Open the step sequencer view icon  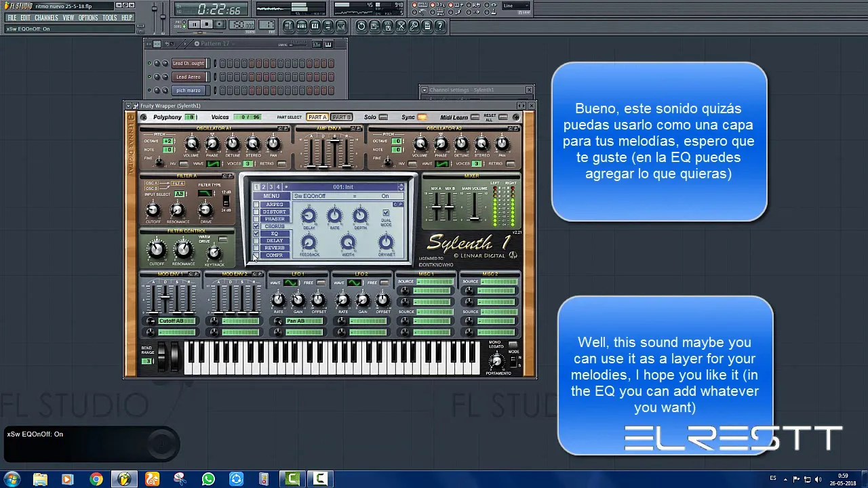302,26
